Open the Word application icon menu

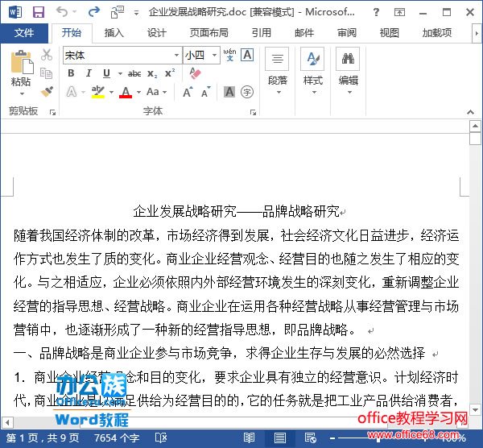pyautogui.click(x=15, y=12)
